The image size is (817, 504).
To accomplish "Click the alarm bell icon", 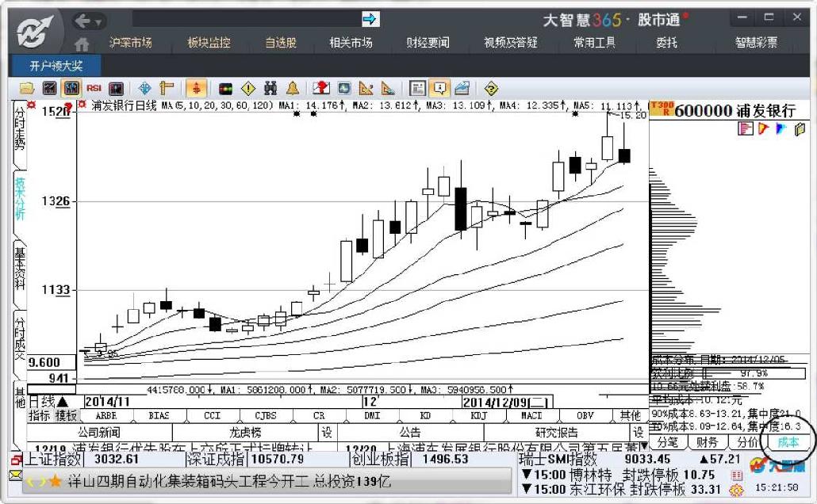I will tap(293, 89).
